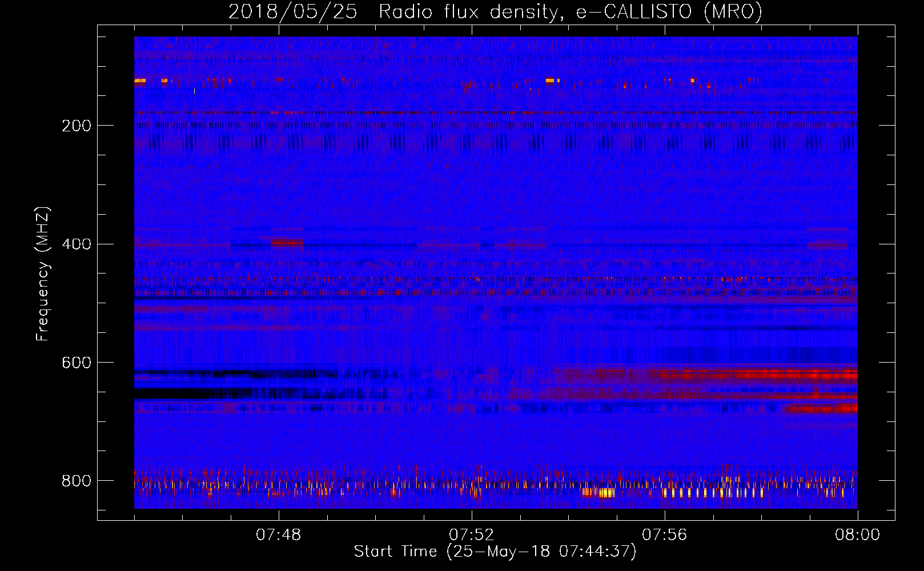Click the 600 frequency tick label
The height and width of the screenshot is (571, 924).
tap(77, 363)
